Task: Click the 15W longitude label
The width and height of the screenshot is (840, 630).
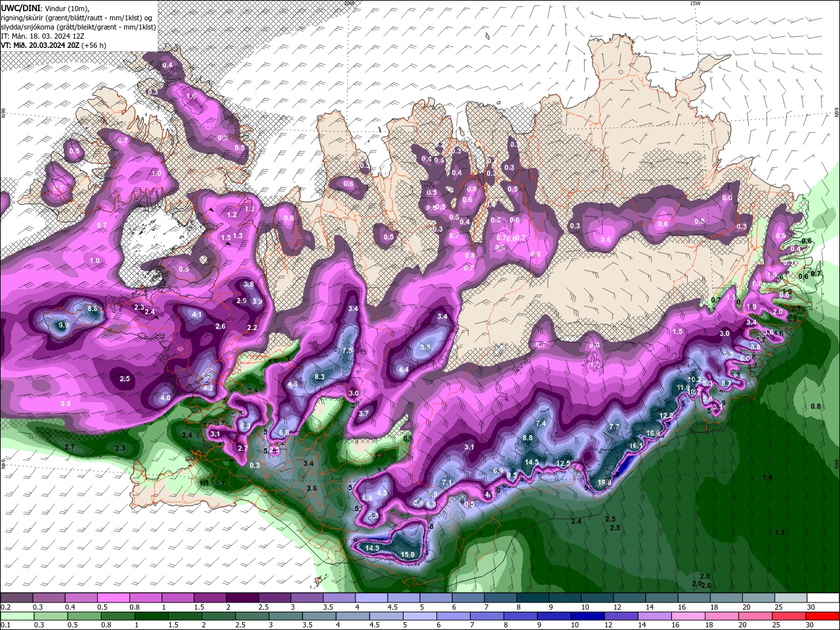Action: (x=695, y=3)
